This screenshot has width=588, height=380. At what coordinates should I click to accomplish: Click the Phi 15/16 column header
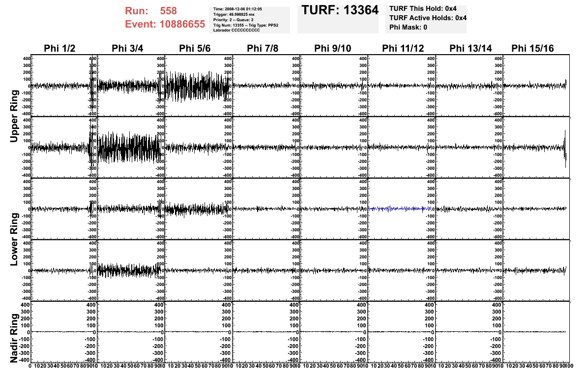tap(532, 48)
